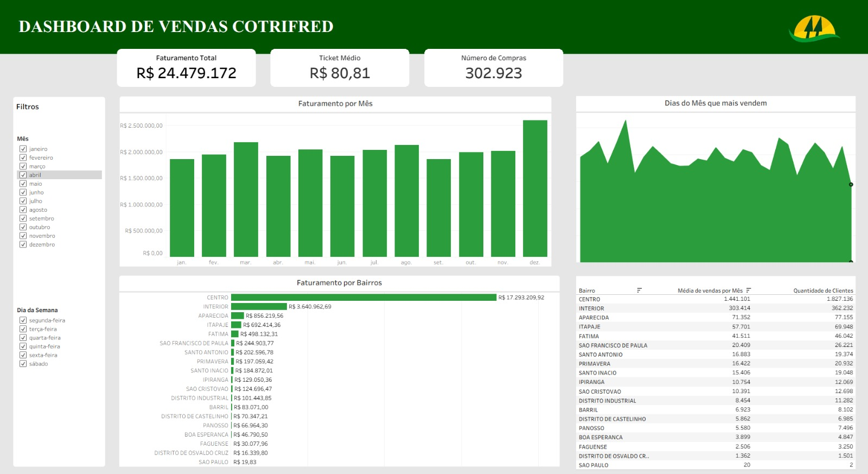Screen dimensions: 868x474
Task: Select the março bar in monthly chart
Action: click(x=246, y=199)
